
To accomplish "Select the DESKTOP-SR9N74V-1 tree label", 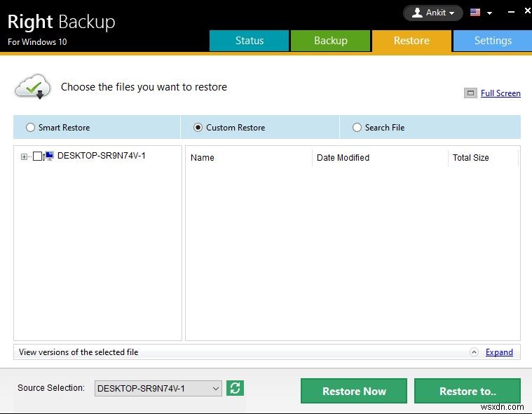I will [x=102, y=156].
